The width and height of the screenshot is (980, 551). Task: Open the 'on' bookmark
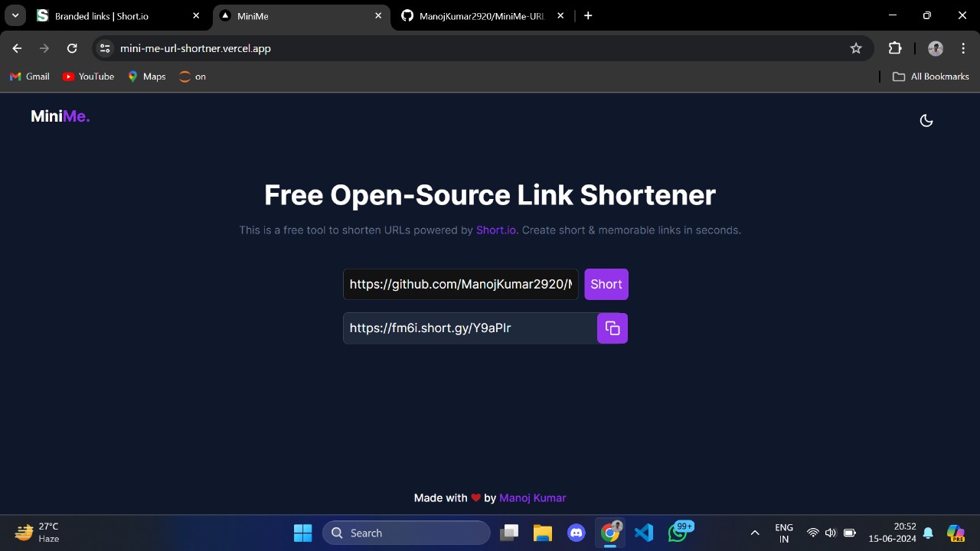[x=192, y=77]
